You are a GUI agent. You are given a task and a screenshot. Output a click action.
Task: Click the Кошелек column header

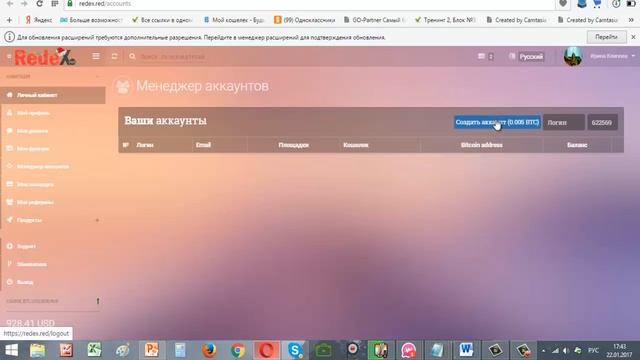pyautogui.click(x=356, y=145)
